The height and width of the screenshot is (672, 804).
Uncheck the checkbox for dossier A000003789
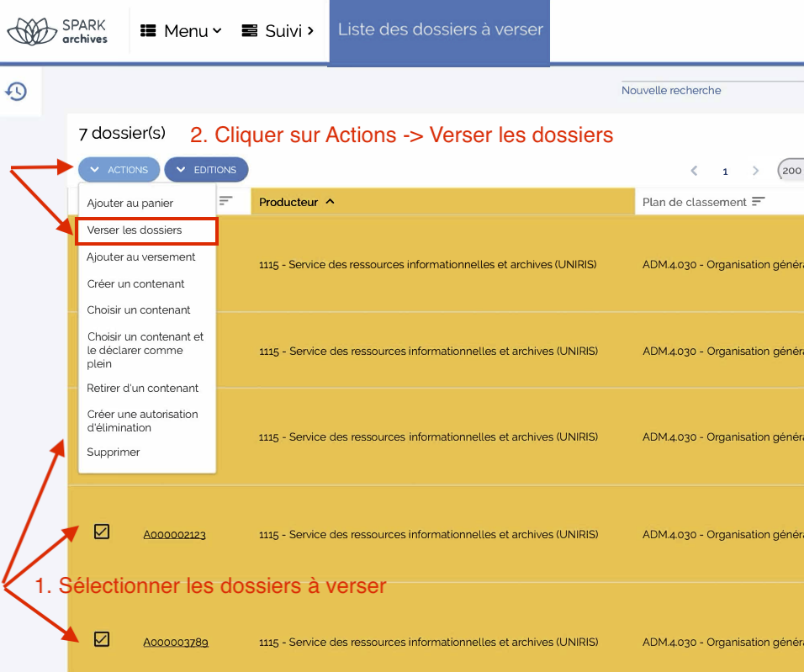pos(102,639)
